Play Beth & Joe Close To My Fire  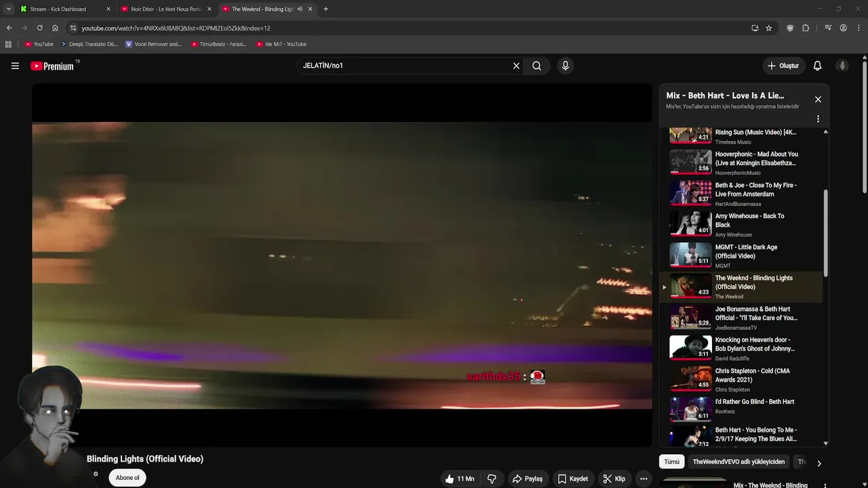(x=742, y=194)
